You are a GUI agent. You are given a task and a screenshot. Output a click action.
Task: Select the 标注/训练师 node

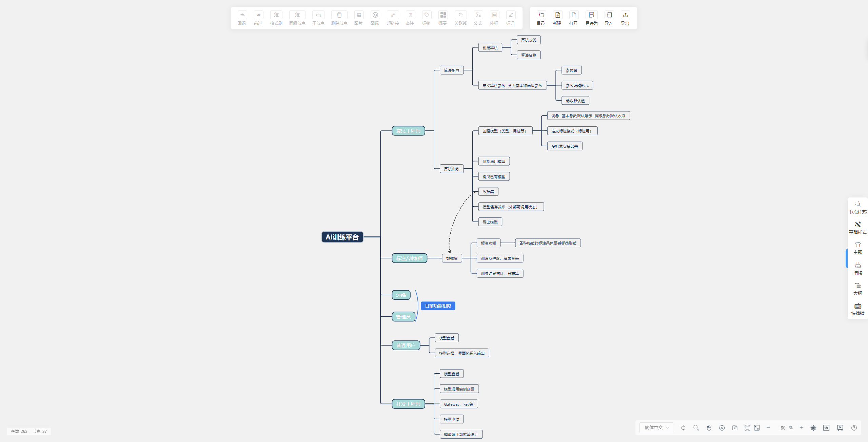point(409,258)
